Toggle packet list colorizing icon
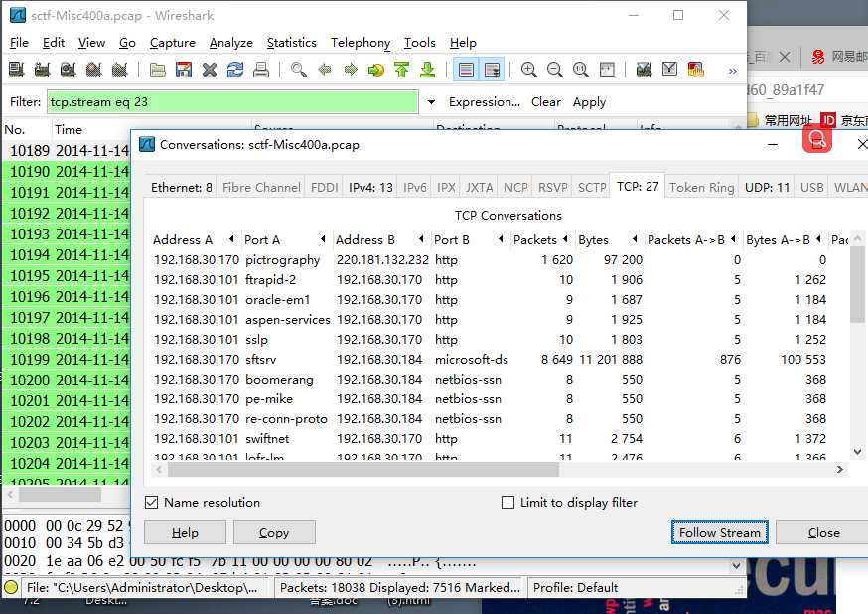The width and height of the screenshot is (868, 614). (x=466, y=70)
